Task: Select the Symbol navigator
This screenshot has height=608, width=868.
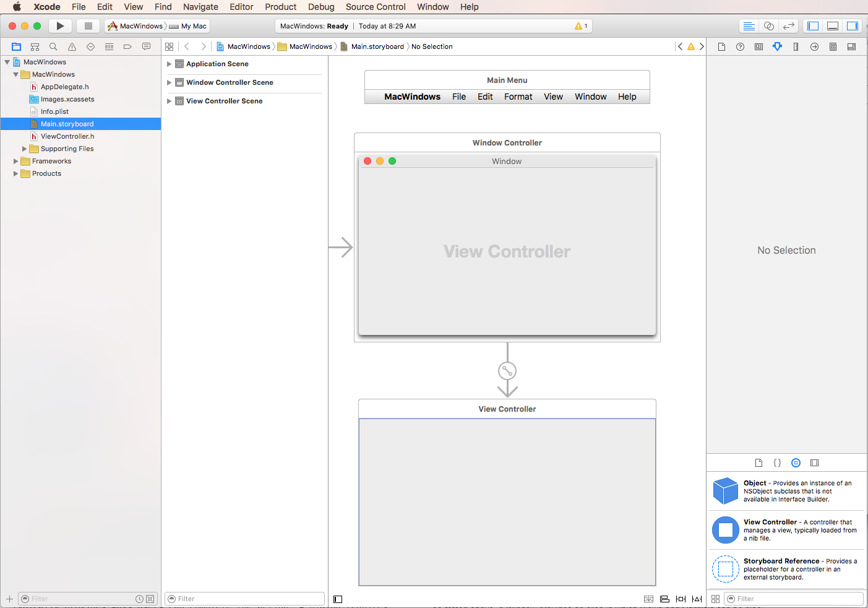Action: [35, 46]
